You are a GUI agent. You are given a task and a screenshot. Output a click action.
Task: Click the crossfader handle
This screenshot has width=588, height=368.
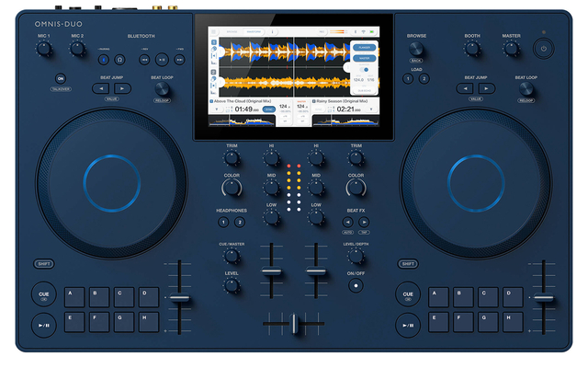[294, 323]
